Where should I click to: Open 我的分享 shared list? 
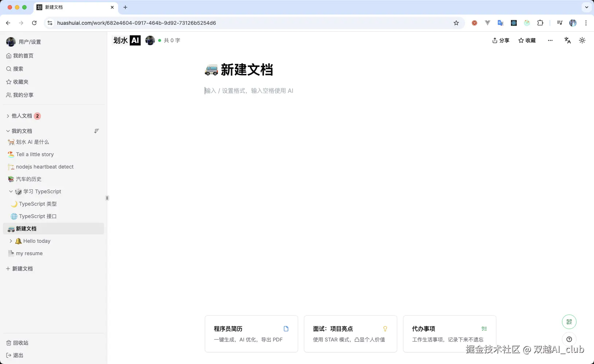click(20, 95)
